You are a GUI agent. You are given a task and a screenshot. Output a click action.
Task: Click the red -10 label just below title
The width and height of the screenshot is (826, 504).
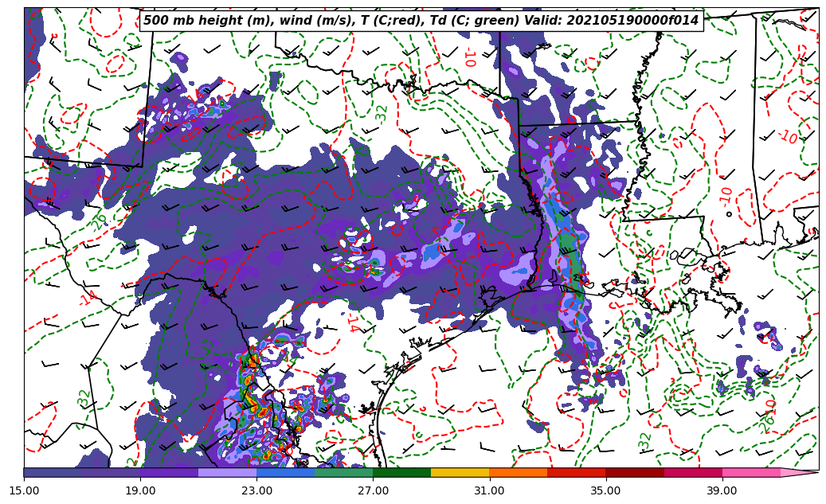[468, 57]
